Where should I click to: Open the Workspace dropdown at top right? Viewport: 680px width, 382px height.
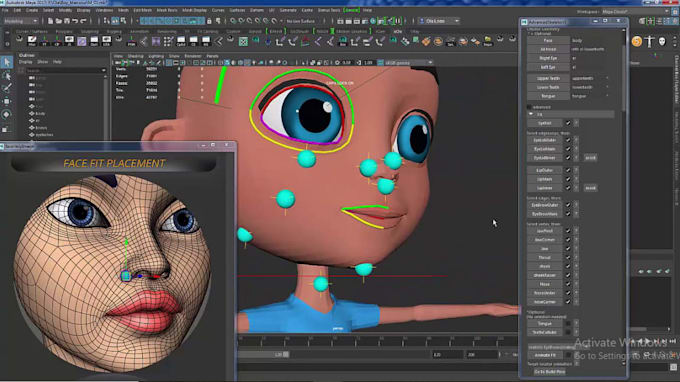[x=634, y=12]
